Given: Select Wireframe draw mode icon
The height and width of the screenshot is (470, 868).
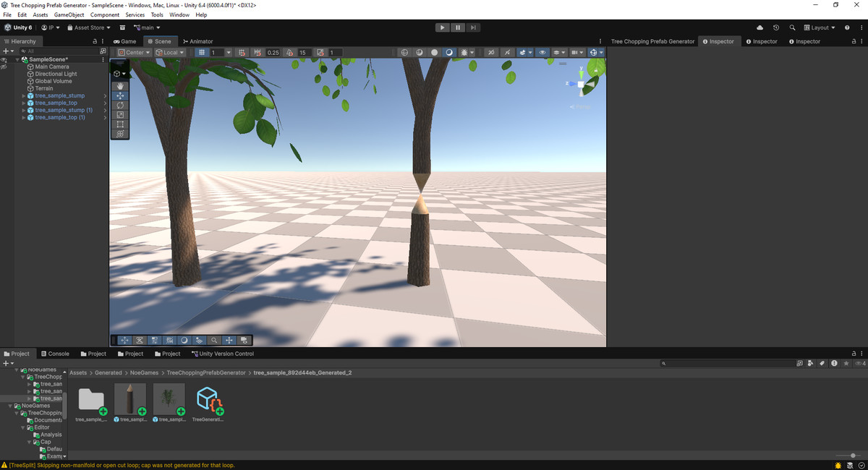Looking at the screenshot, I should tap(404, 53).
